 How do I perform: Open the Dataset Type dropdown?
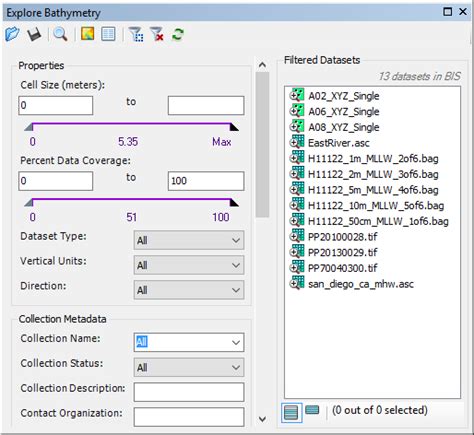[189, 240]
